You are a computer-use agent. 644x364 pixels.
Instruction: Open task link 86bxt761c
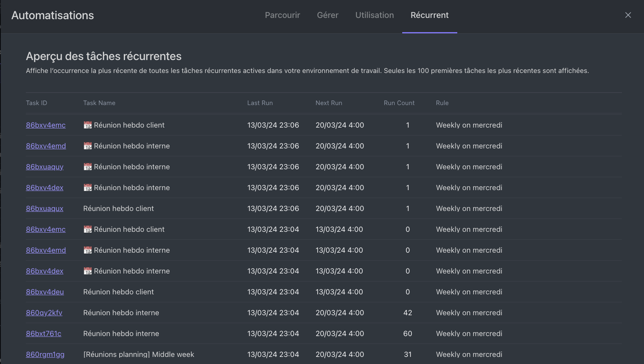[43, 334]
